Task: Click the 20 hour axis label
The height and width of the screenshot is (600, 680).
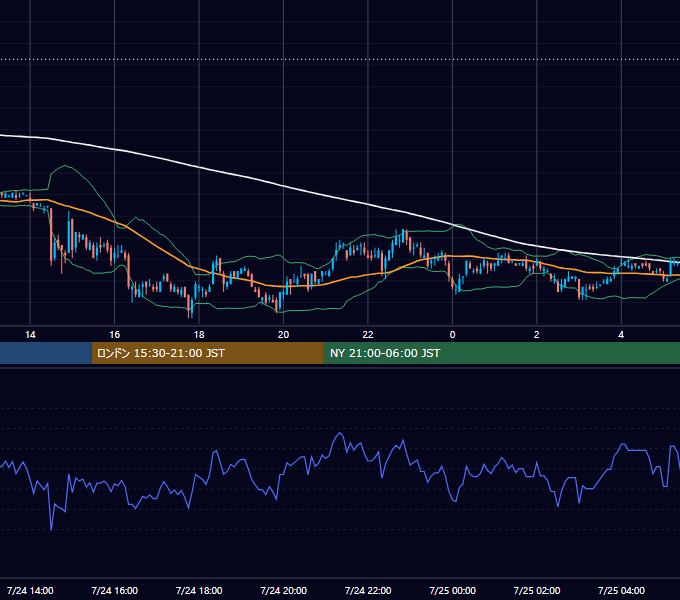Action: click(x=283, y=335)
